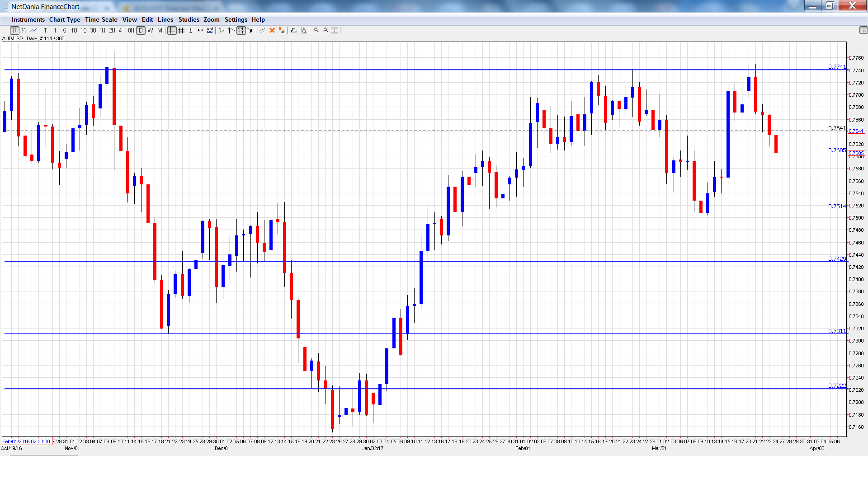This screenshot has height=488, width=868.
Task: Select the 1H time scale
Action: (103, 31)
